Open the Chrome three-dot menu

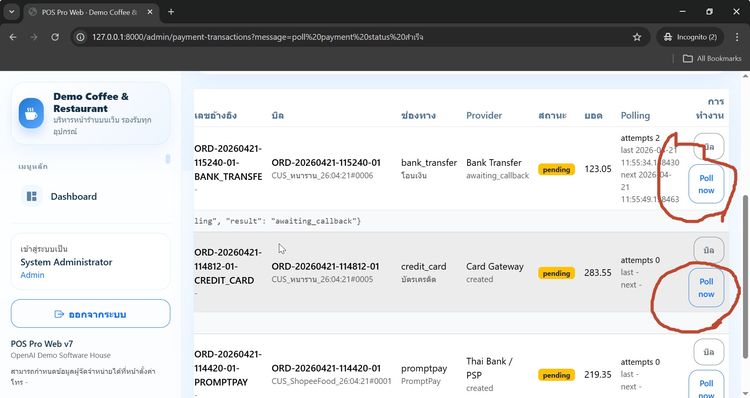point(737,37)
